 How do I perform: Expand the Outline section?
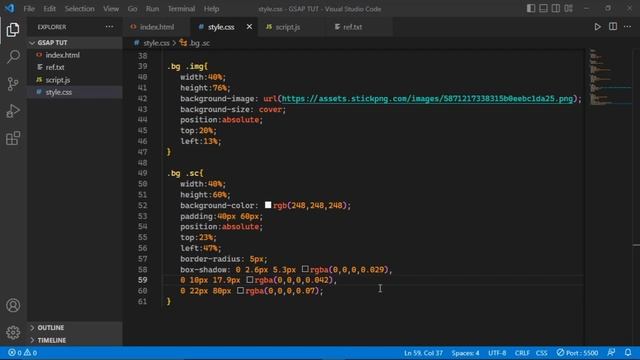75,328
